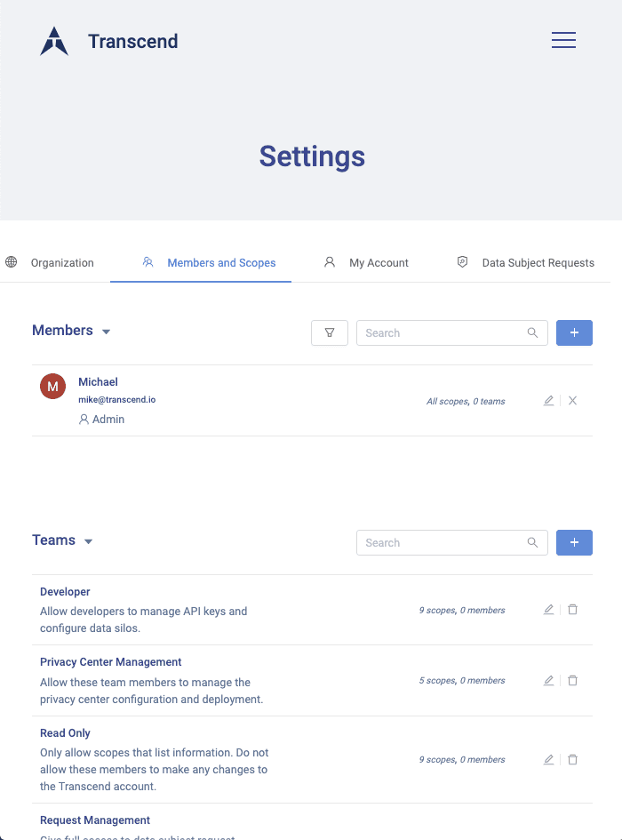The width and height of the screenshot is (622, 840).
Task: Remove Michael with the X icon
Action: (573, 401)
